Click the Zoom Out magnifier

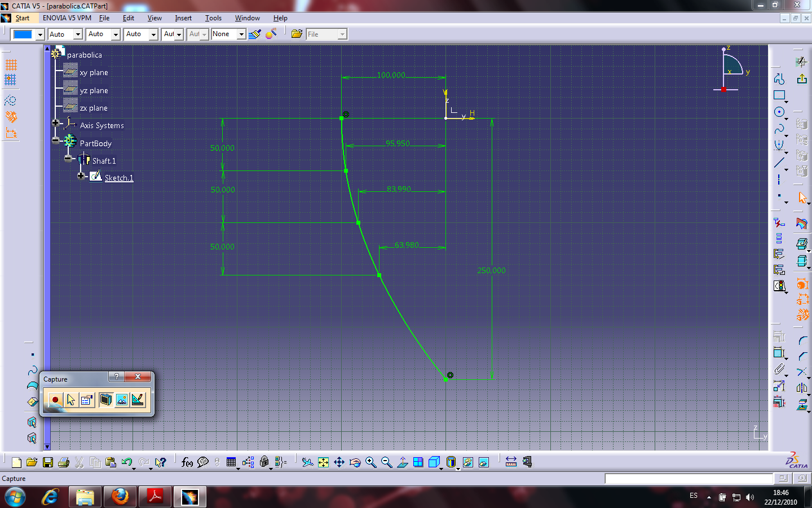click(x=386, y=462)
